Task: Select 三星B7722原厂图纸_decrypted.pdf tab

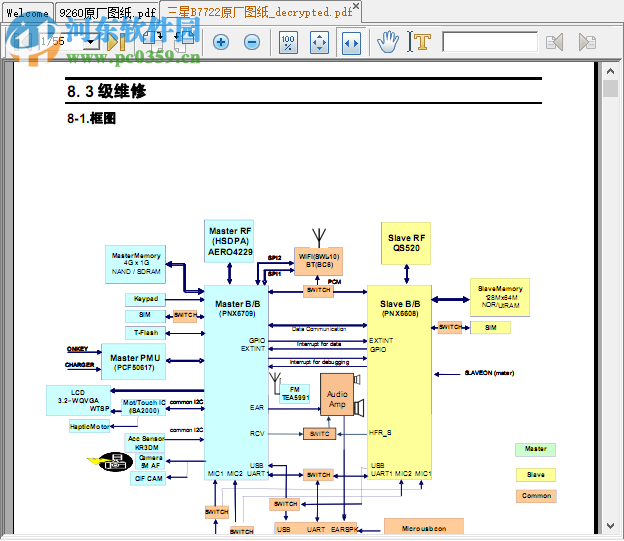Action: [x=259, y=12]
